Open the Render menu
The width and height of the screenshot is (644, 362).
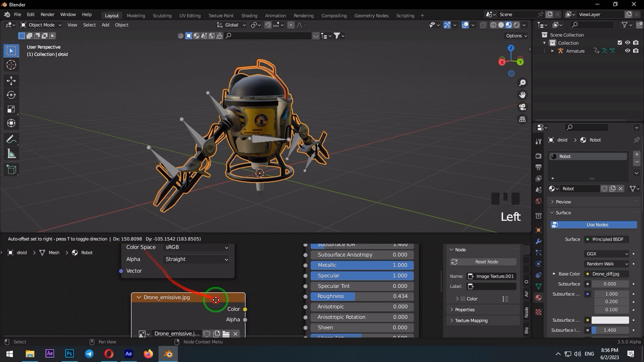[47, 15]
